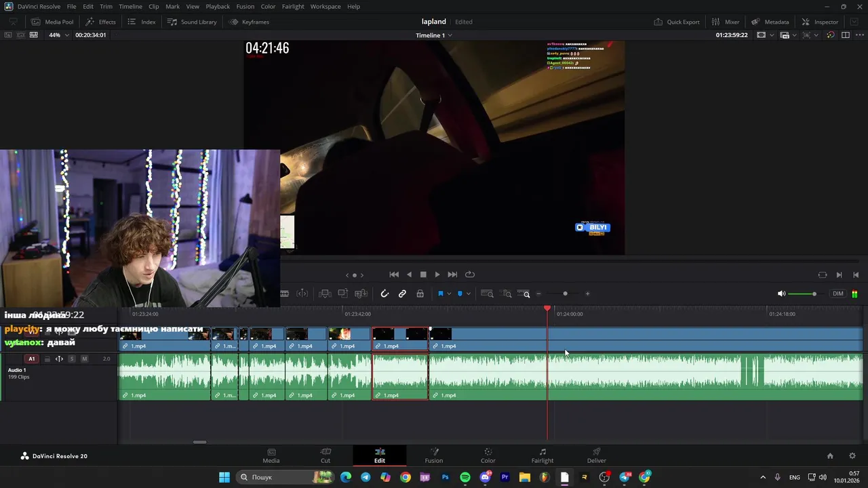Select the replace clip edit icon

[361, 293]
